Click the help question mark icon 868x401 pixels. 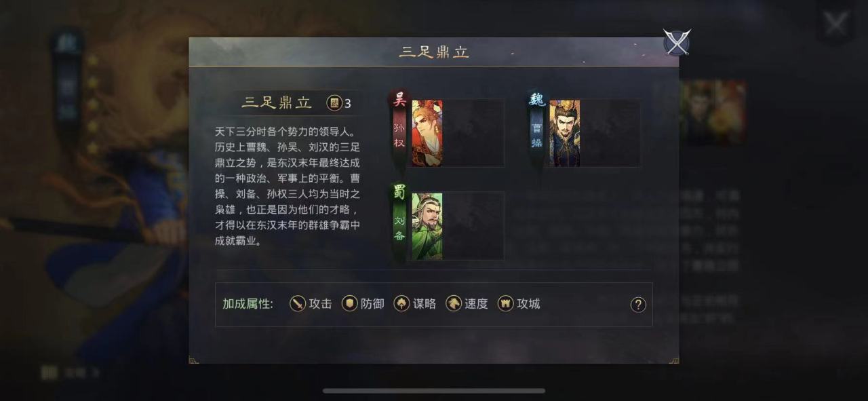pos(638,305)
